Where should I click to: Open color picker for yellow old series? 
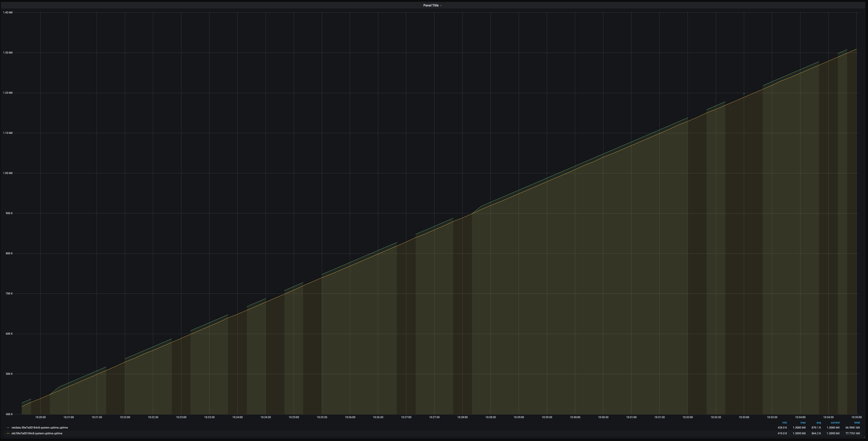pos(8,433)
